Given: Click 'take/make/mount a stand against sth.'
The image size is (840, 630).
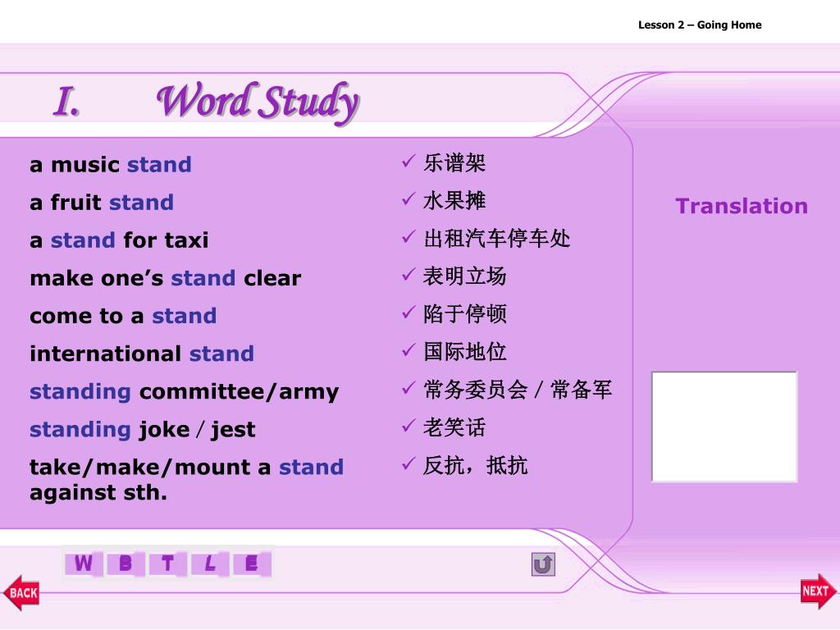Looking at the screenshot, I should pyautogui.click(x=186, y=479).
